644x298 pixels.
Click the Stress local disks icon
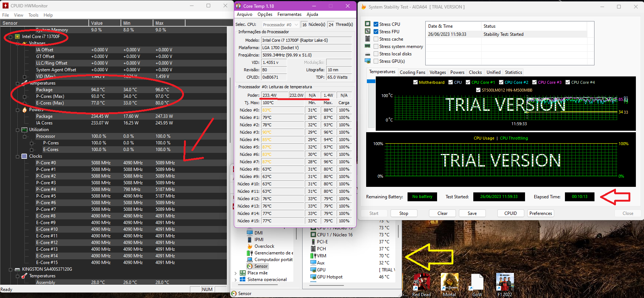coord(368,54)
